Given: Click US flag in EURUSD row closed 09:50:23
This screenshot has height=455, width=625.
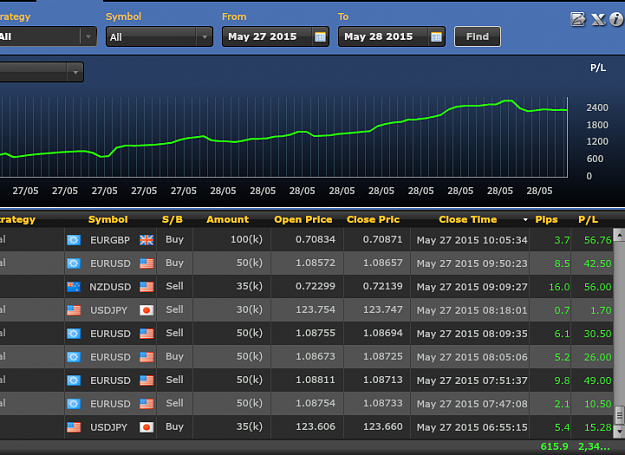Looking at the screenshot, I should (146, 263).
